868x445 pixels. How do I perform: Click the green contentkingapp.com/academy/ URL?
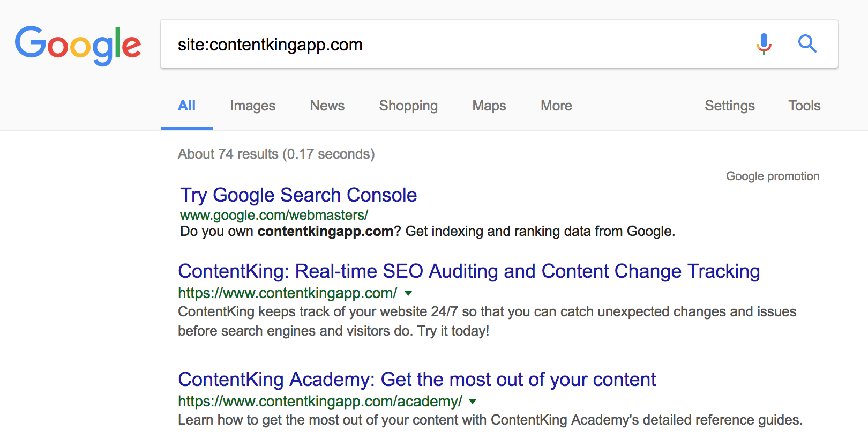pyautogui.click(x=320, y=402)
